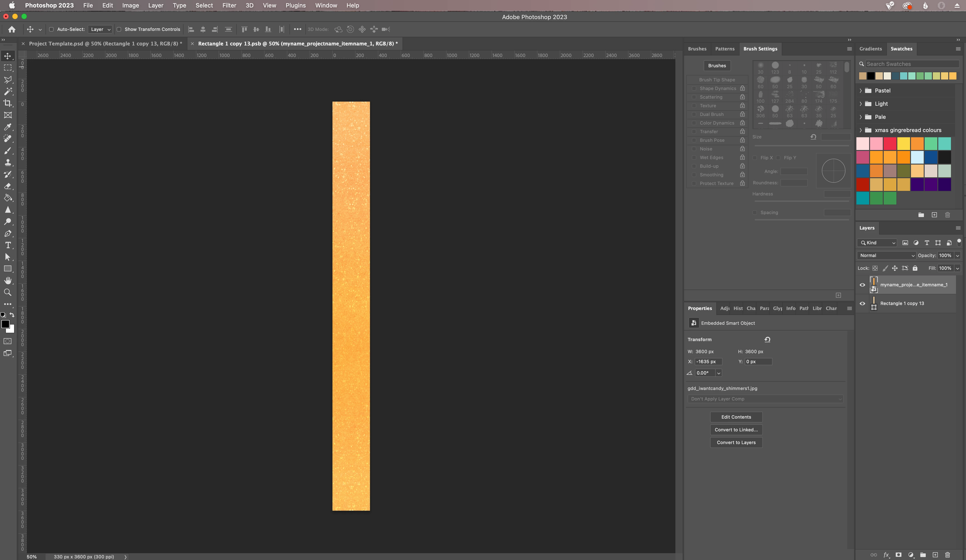Enable Show Transform Controls checkbox
The height and width of the screenshot is (560, 966).
(x=119, y=29)
